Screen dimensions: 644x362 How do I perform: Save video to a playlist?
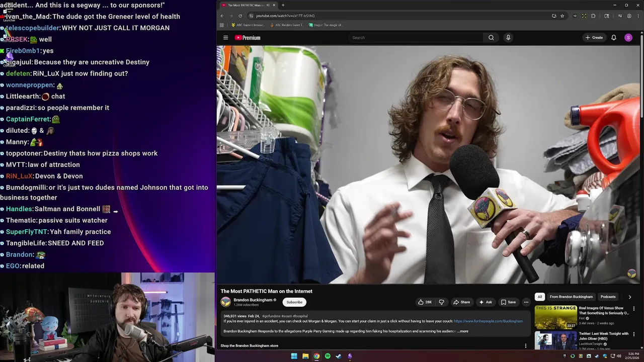[508, 302]
